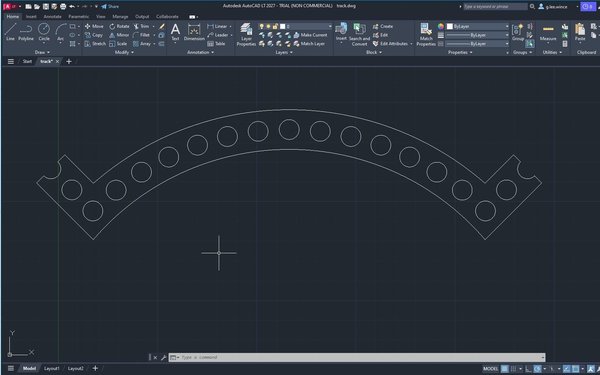600x375 pixels.
Task: Open the Layout1 tab
Action: [52, 368]
